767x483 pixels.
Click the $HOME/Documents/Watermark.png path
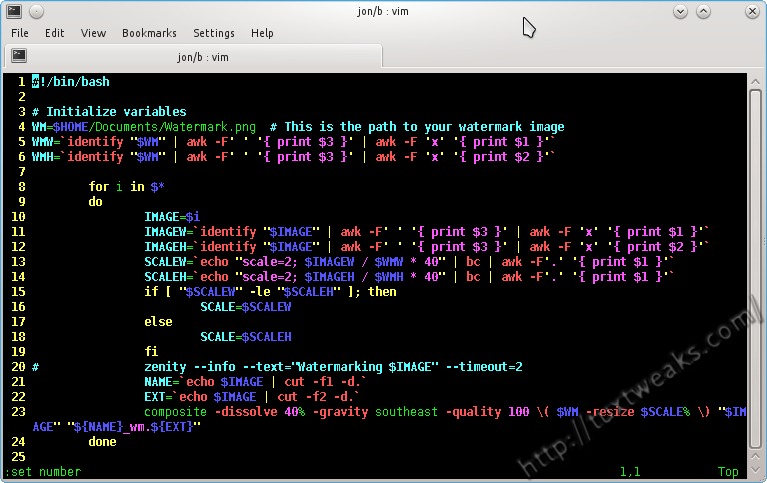[155, 127]
